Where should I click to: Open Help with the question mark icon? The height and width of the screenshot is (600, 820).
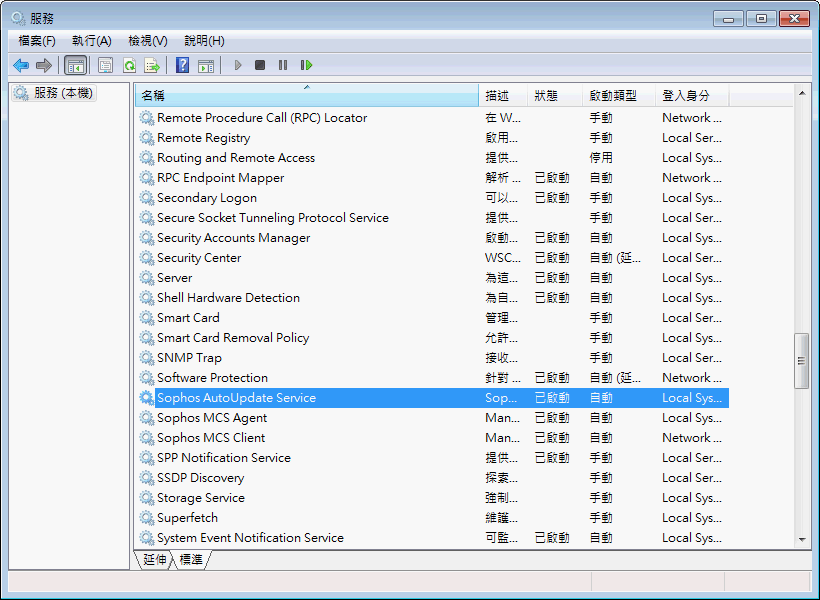(183, 65)
